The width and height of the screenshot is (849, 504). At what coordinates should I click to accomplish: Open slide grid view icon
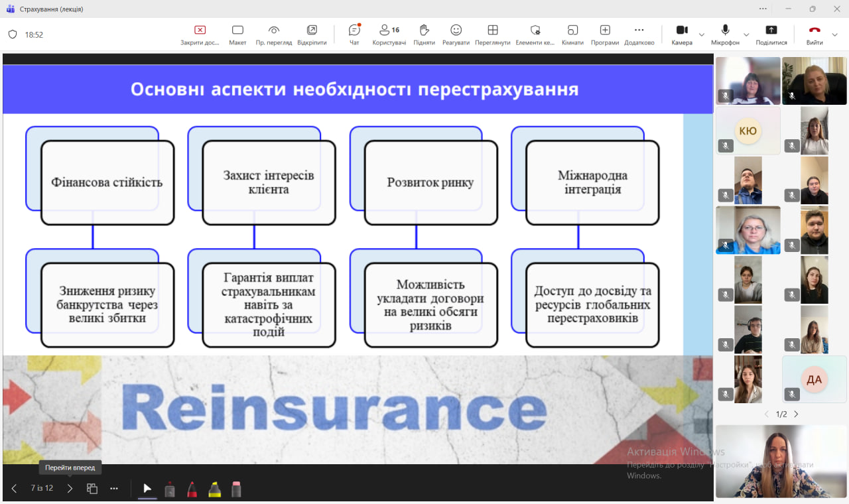tap(92, 489)
